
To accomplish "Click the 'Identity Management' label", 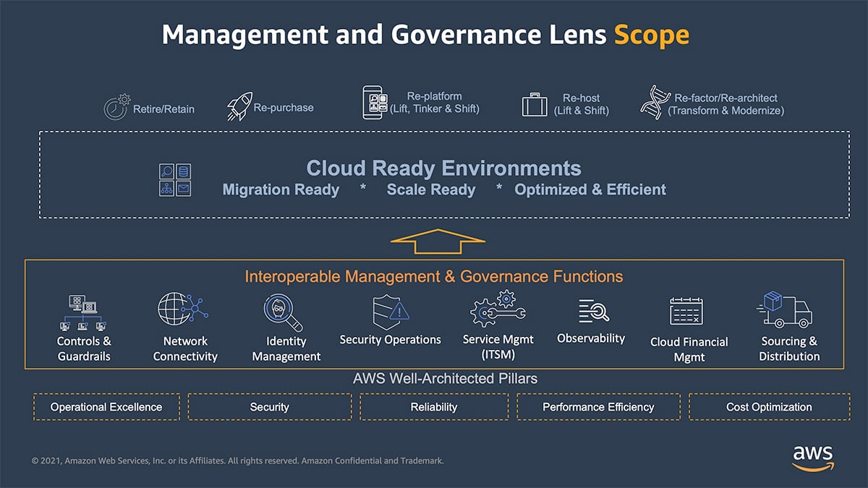I will (286, 348).
